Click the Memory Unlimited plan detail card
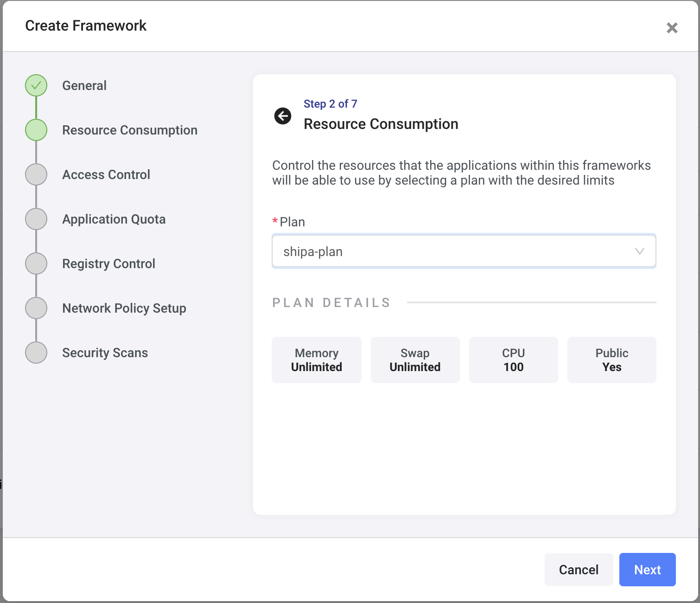The height and width of the screenshot is (603, 700). coord(317,360)
